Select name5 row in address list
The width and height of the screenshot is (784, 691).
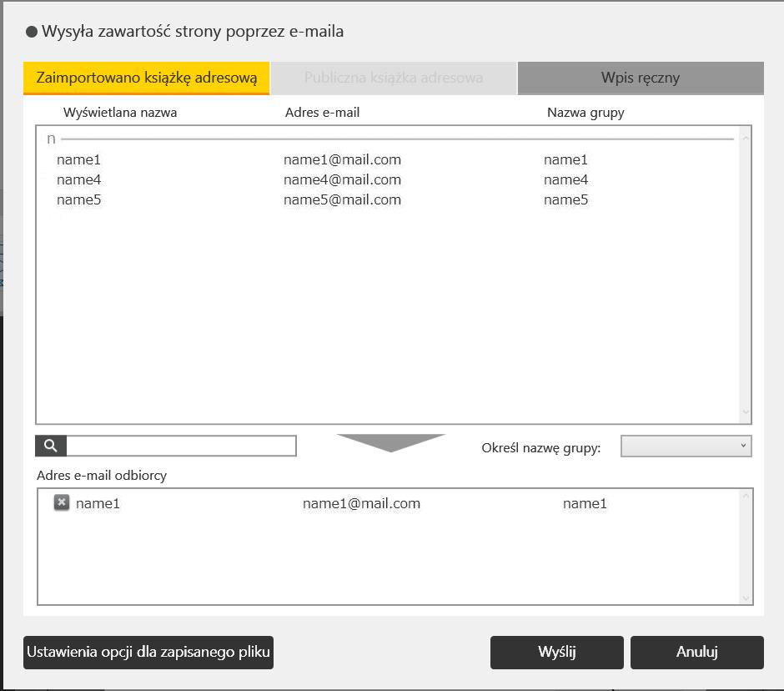[x=388, y=199]
